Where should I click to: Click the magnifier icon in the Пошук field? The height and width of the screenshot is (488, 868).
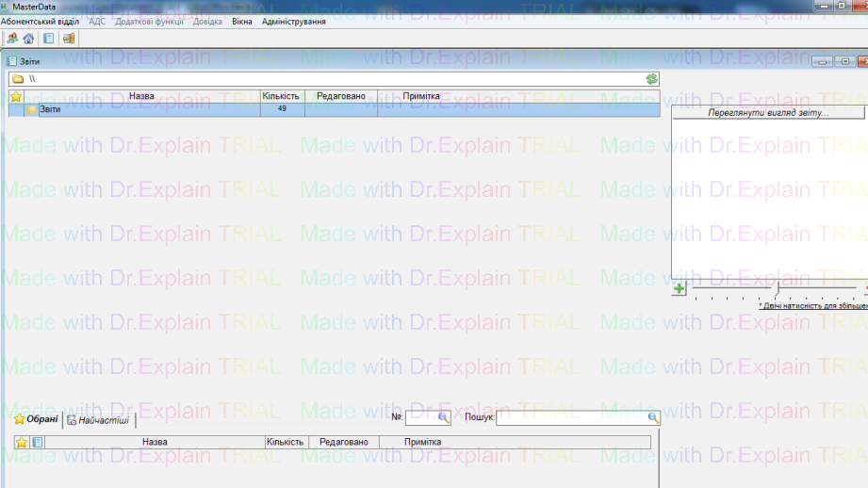click(653, 417)
